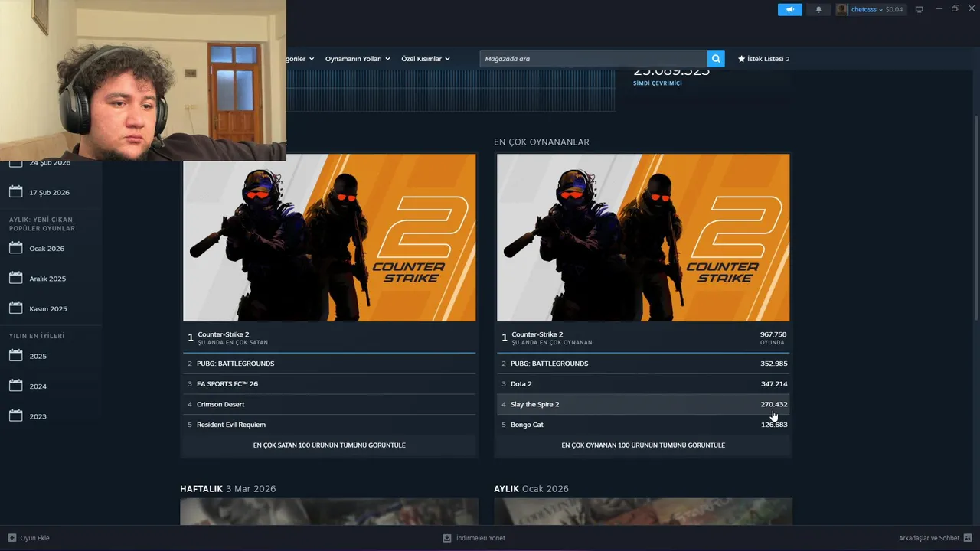This screenshot has height=551, width=980.
Task: Select Slay the Spire 2 row
Action: [643, 404]
